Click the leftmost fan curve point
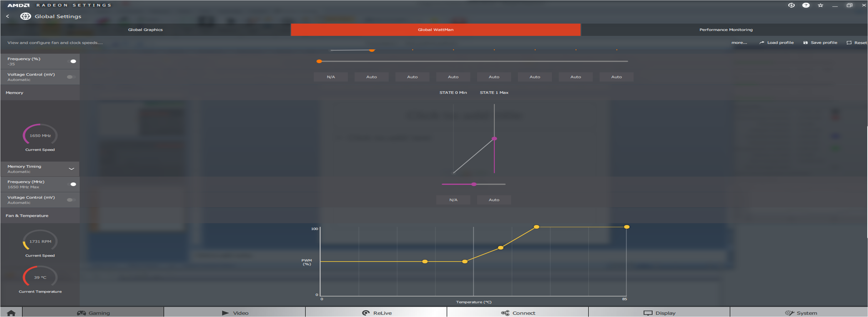The height and width of the screenshot is (317, 868). (x=425, y=262)
